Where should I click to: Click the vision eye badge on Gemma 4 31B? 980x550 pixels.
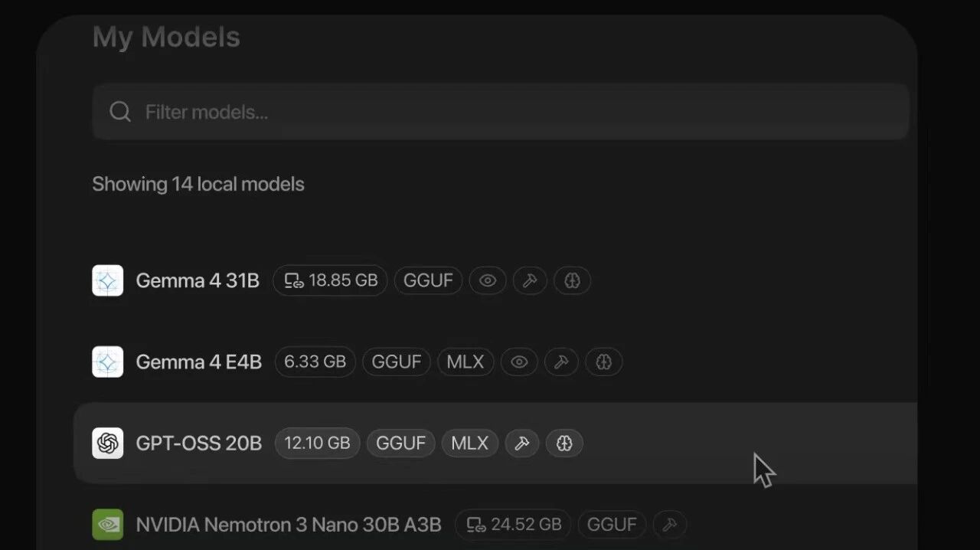point(488,280)
